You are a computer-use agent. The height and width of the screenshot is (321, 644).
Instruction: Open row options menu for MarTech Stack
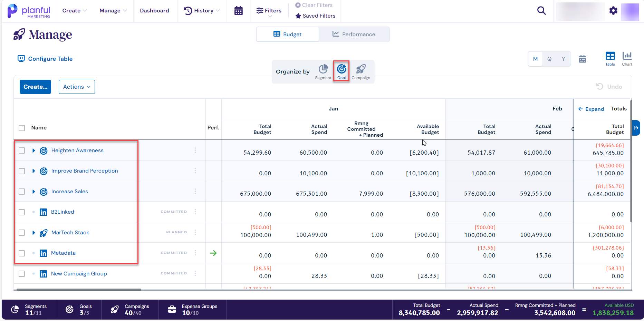pos(195,232)
